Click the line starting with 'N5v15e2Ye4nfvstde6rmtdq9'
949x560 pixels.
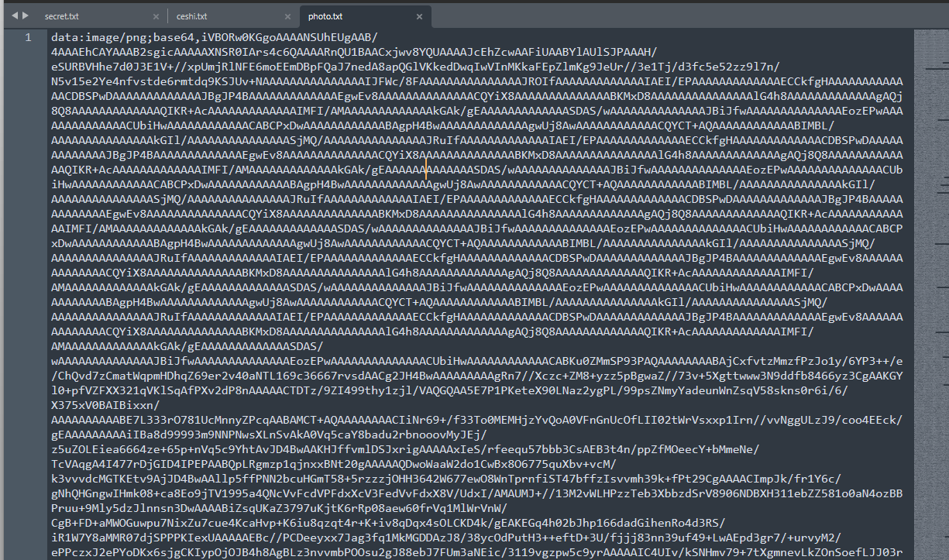tap(476, 81)
